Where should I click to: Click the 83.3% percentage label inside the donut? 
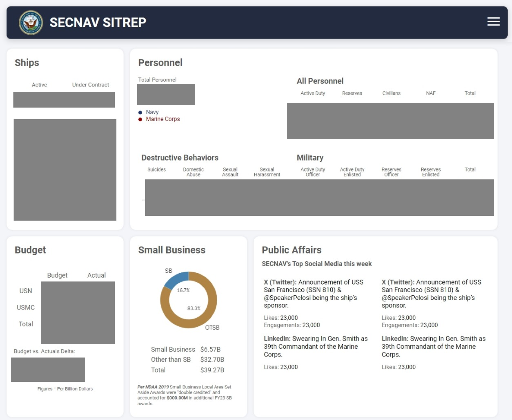[194, 308]
